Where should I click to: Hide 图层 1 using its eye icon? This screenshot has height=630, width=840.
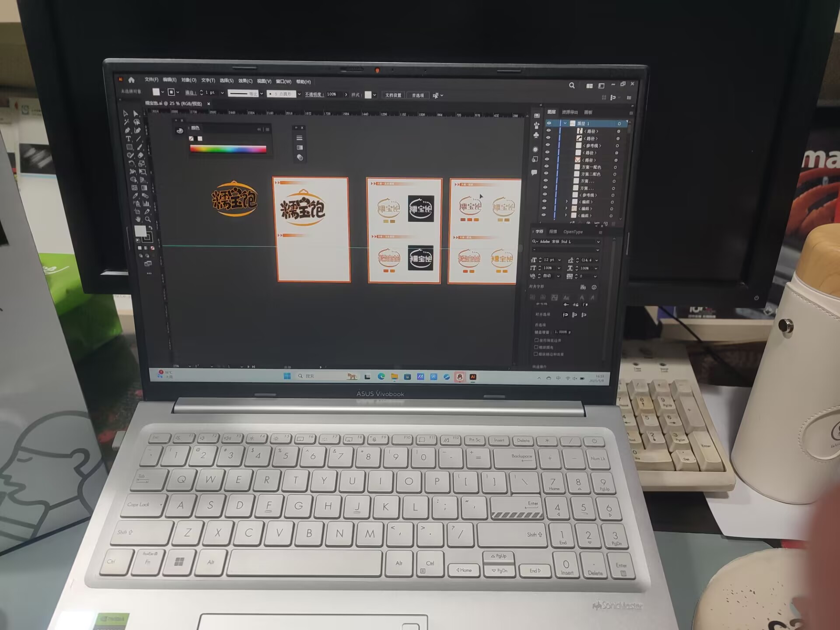coord(549,123)
